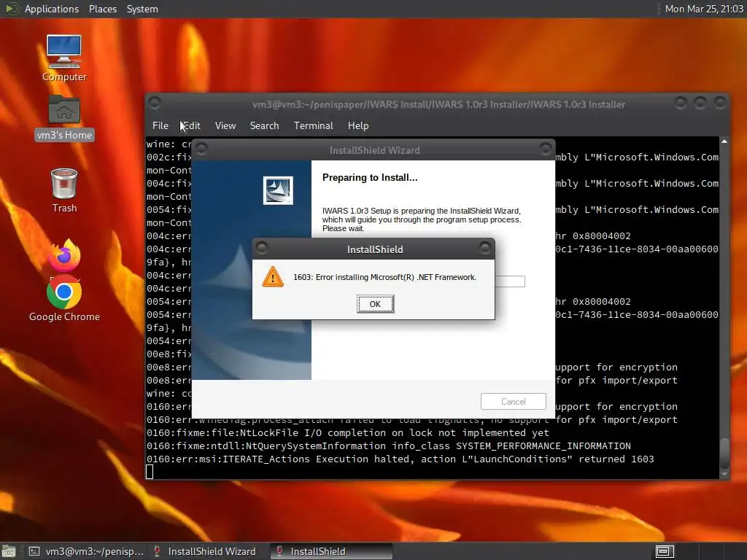The width and height of the screenshot is (747, 560).
Task: Click the progress bar in InstallShield Wizard
Action: (x=510, y=281)
